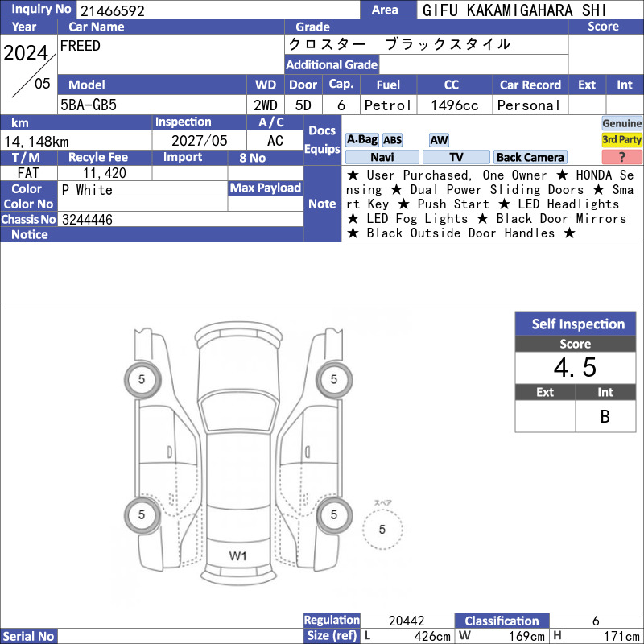Click the Chassis No value 3244446
Screen dimensions: 644x644
click(x=87, y=220)
